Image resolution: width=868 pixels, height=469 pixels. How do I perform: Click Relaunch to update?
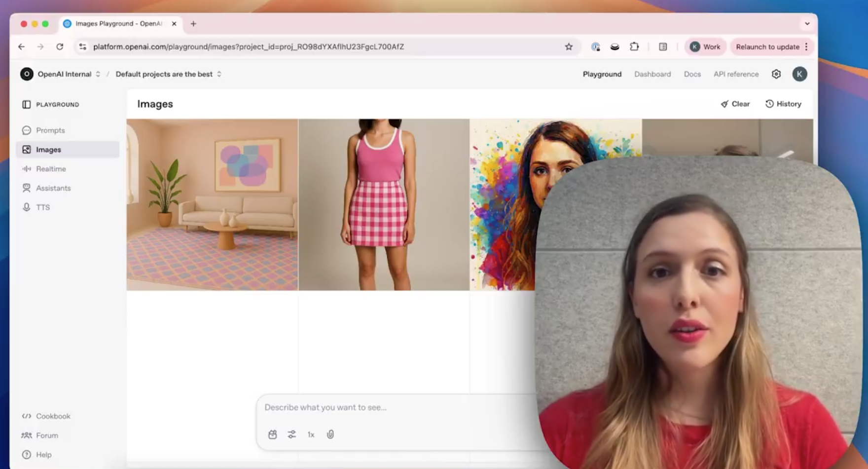tap(767, 47)
